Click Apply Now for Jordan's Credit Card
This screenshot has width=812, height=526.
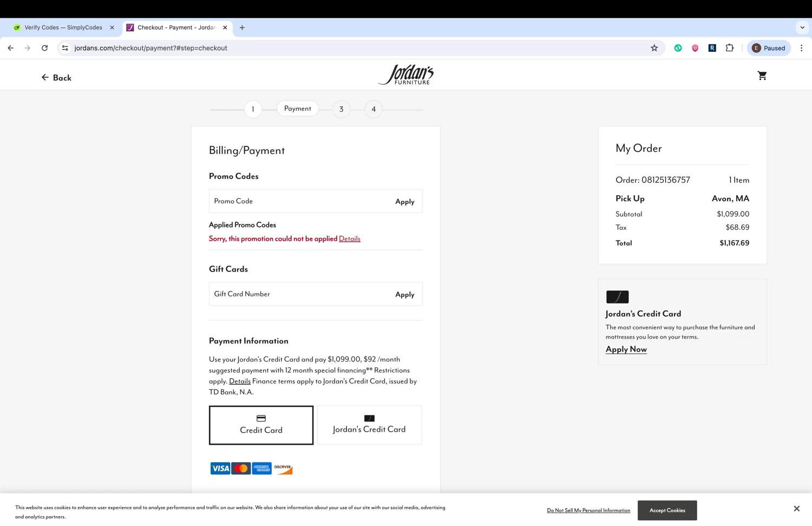click(626, 349)
